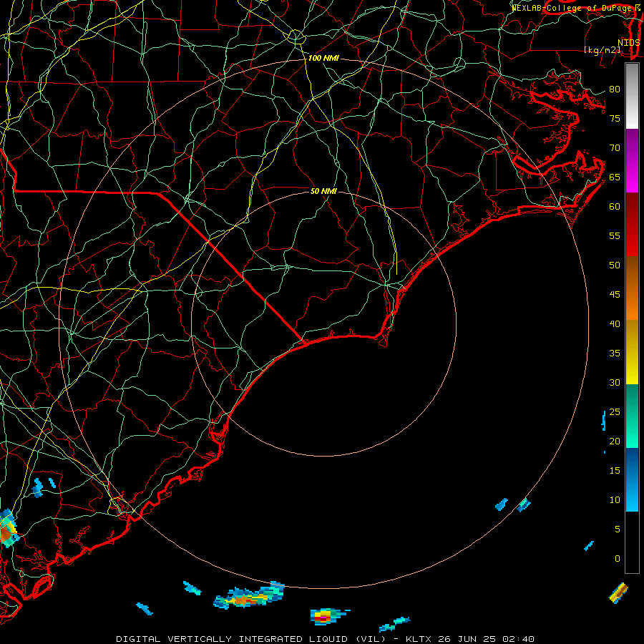Click the 70 value on the VIL scale
644x644 pixels.
point(615,148)
